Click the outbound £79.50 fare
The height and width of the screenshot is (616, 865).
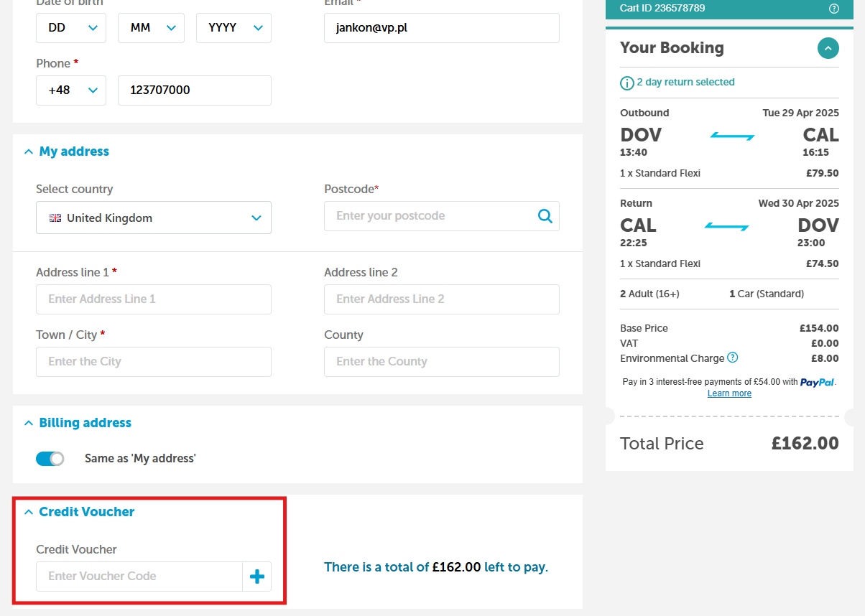point(823,173)
